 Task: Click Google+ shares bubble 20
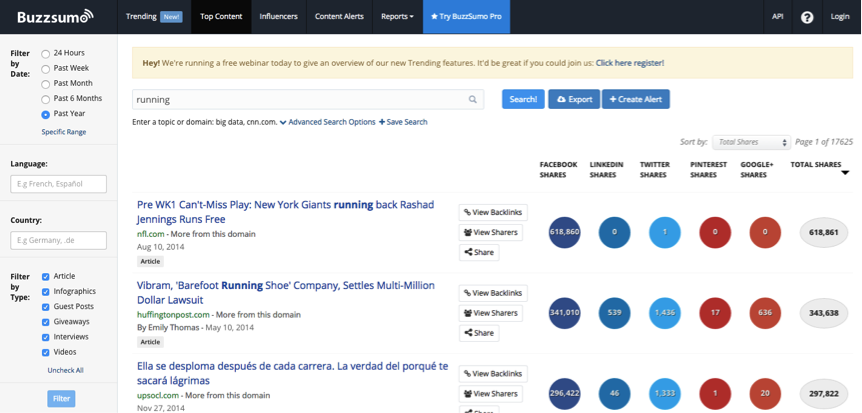click(x=765, y=394)
